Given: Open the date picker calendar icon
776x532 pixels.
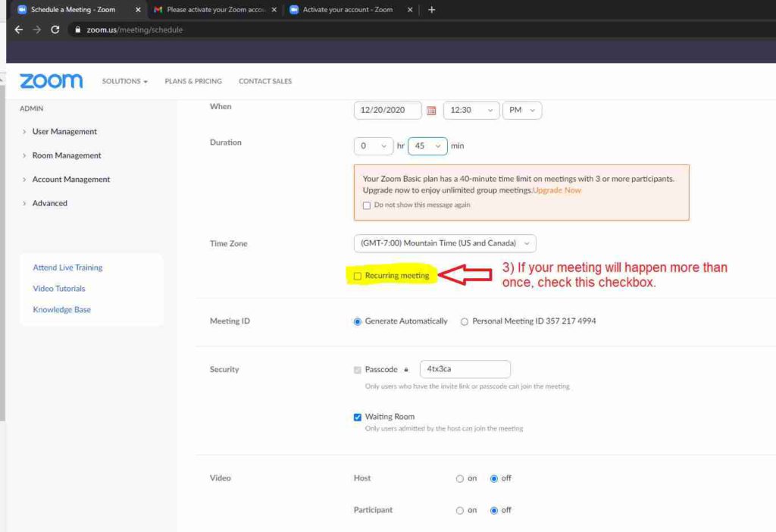Looking at the screenshot, I should pos(431,111).
